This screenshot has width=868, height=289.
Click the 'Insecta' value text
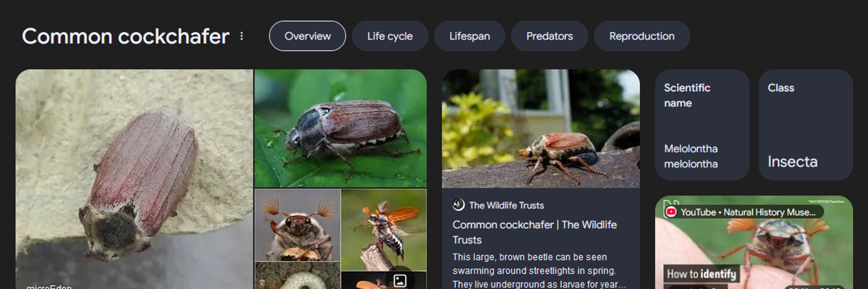[x=792, y=162]
